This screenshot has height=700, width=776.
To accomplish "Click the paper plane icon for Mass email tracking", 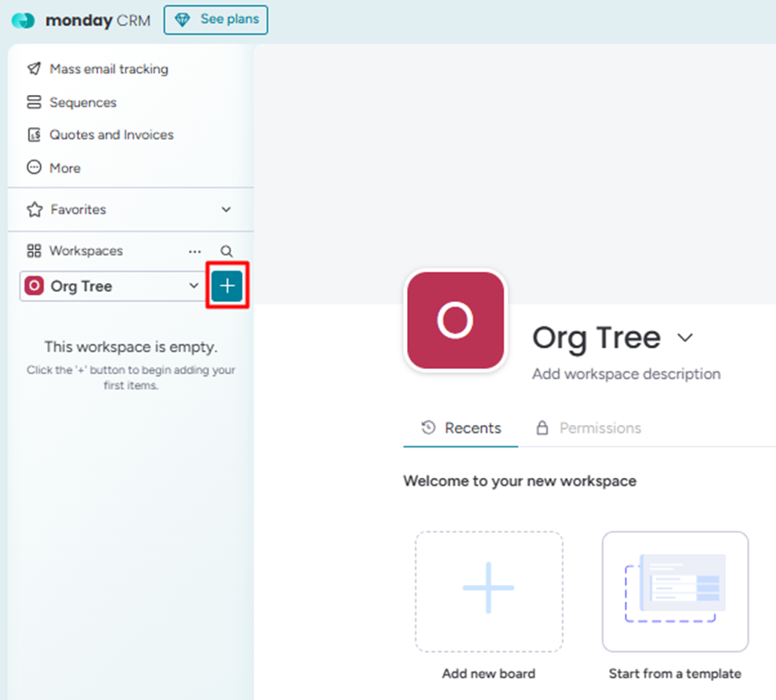I will coord(34,69).
